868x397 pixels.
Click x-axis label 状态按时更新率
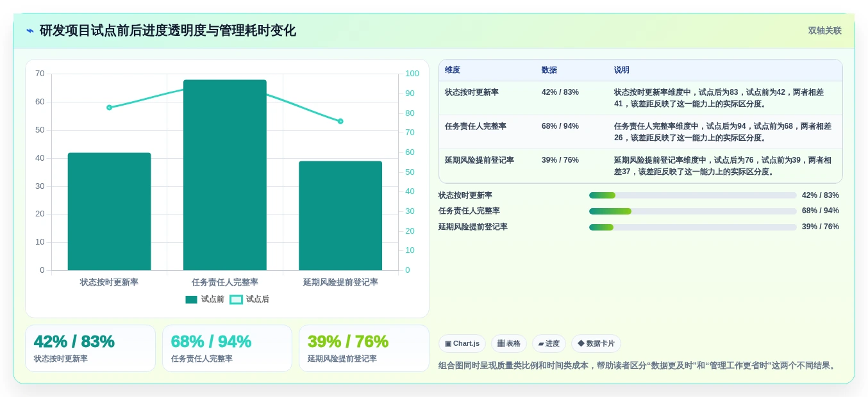tap(110, 282)
